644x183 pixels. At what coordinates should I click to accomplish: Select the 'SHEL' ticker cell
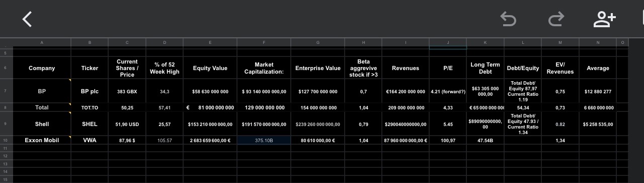[x=90, y=124]
